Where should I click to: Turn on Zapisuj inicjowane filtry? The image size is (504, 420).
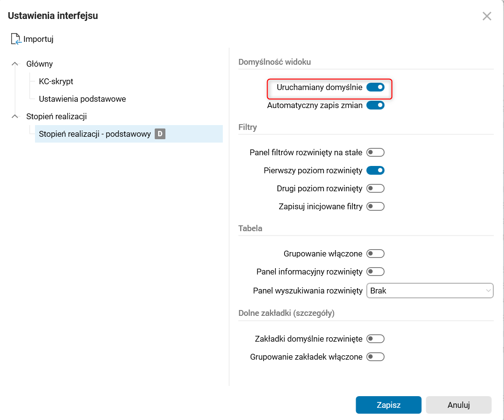pyautogui.click(x=375, y=206)
